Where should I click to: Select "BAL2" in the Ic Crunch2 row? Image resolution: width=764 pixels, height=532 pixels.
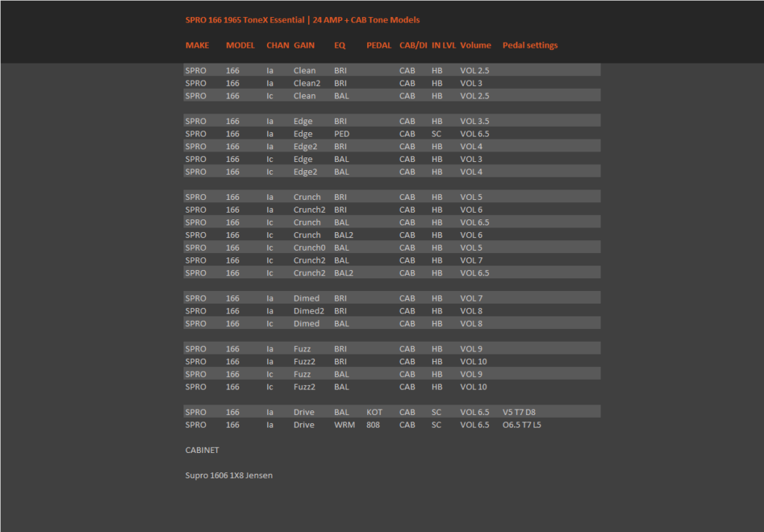pyautogui.click(x=343, y=273)
